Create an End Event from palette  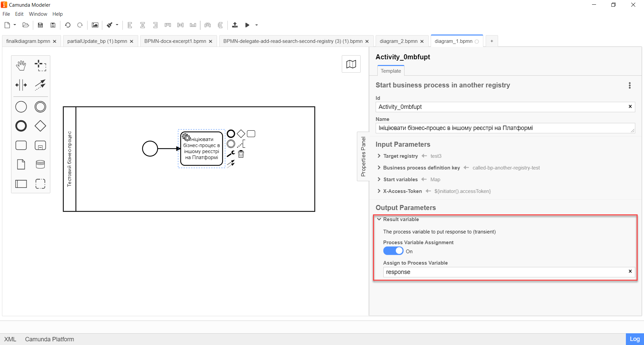[x=21, y=126]
